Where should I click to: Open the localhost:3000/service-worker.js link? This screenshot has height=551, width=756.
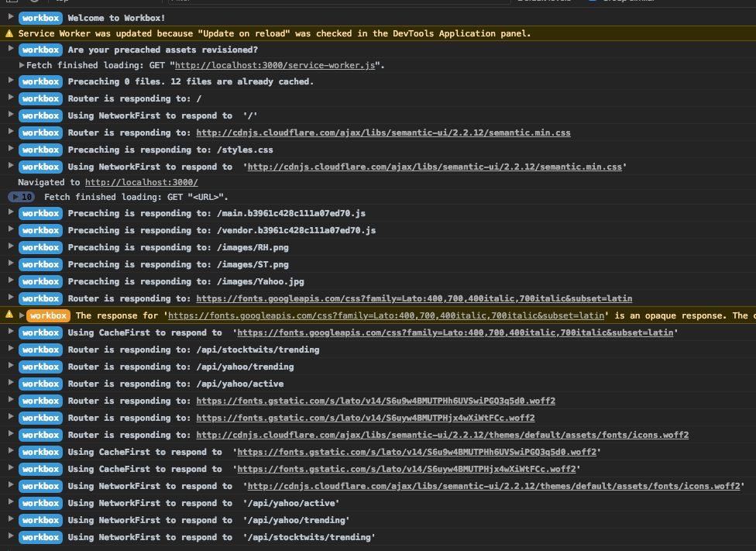pos(275,66)
